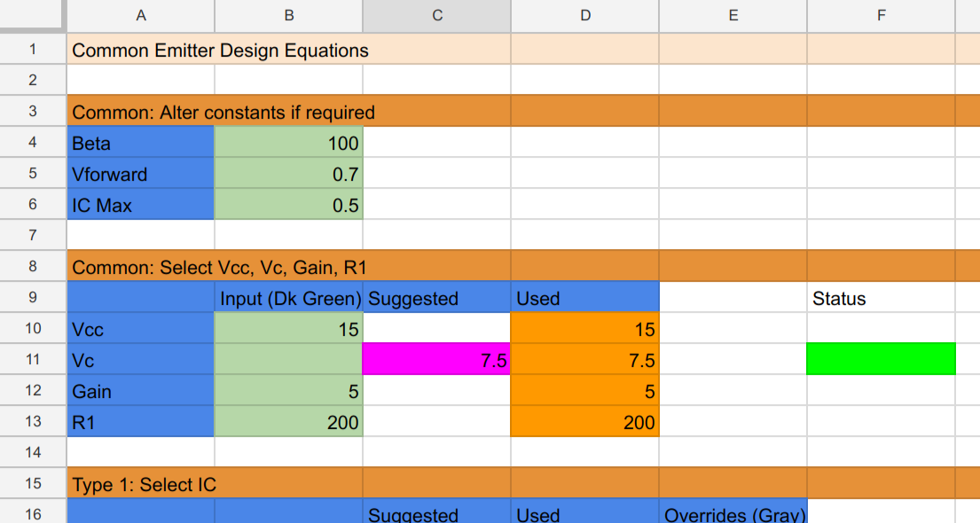
Task: Select column A header
Action: click(x=141, y=16)
